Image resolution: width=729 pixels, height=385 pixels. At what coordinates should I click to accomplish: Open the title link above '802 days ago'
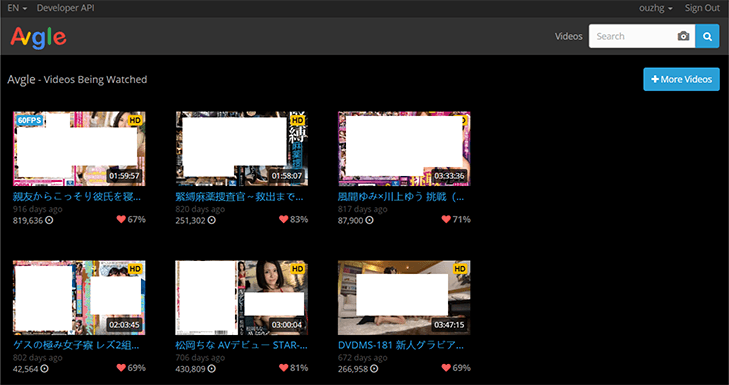[x=76, y=346]
